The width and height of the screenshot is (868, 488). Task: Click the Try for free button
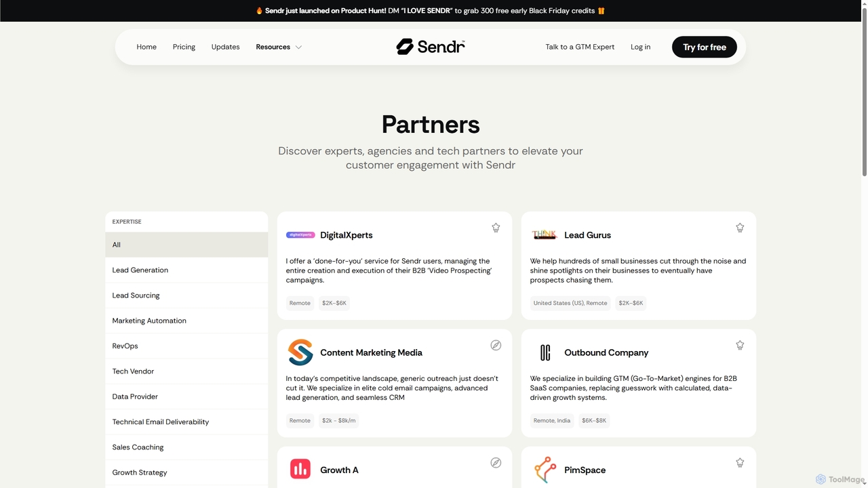704,47
